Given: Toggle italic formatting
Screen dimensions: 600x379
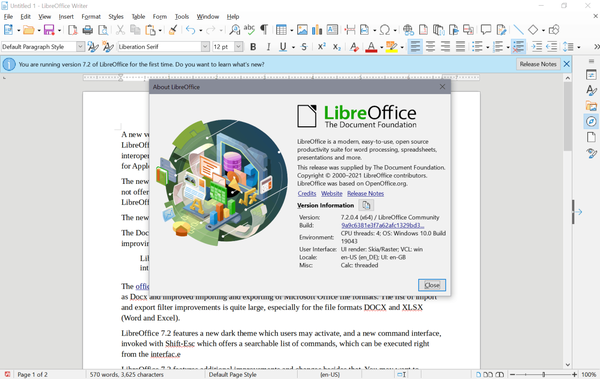Looking at the screenshot, I should (268, 47).
